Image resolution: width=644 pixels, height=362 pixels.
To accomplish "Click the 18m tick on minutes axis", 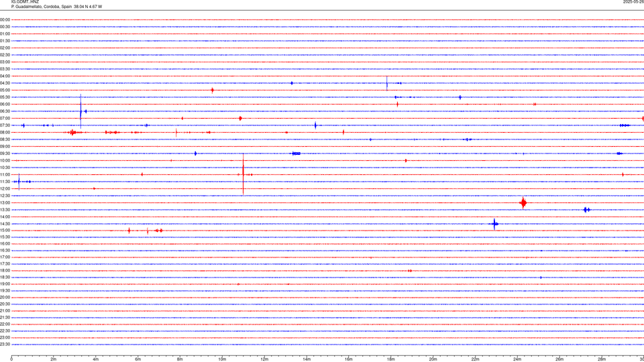I will [x=390, y=359].
